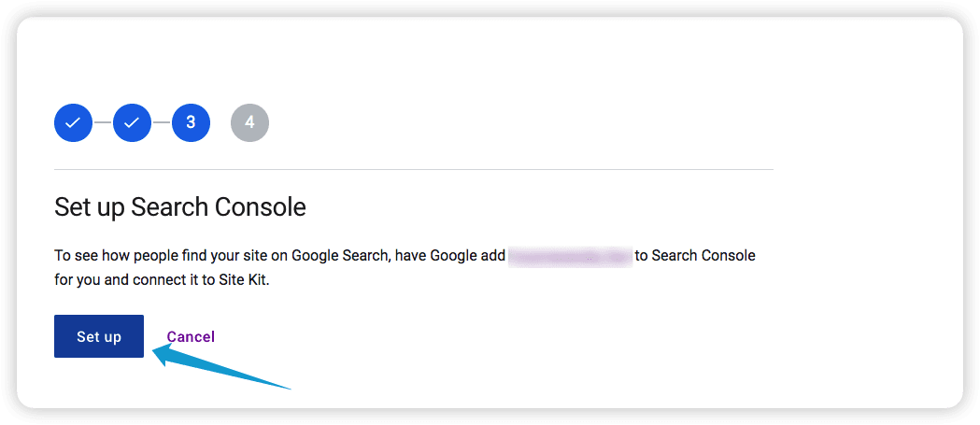The image size is (980, 425).
Task: Click the Set up Search Console heading
Action: (x=180, y=206)
